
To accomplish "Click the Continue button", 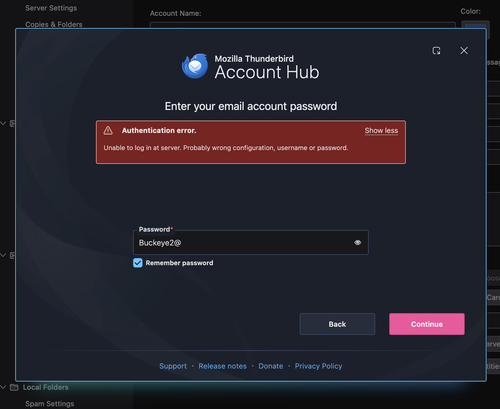I will point(427,324).
